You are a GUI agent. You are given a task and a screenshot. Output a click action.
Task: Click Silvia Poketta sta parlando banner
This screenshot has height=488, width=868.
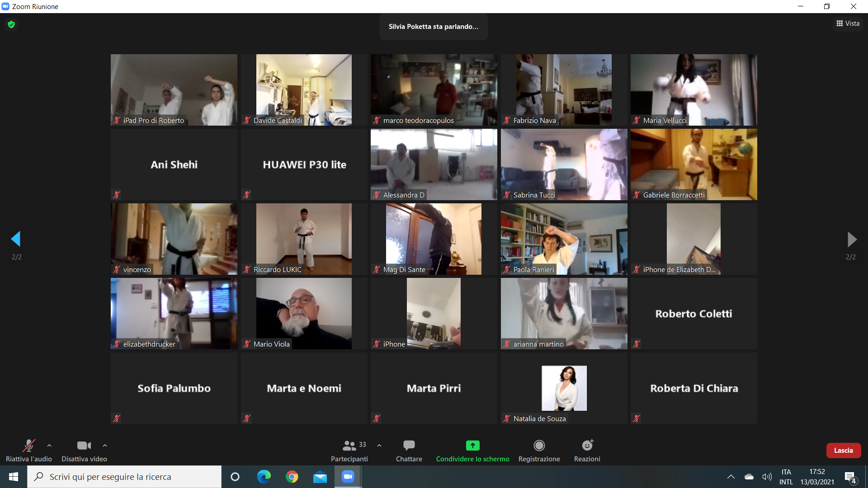pyautogui.click(x=434, y=27)
